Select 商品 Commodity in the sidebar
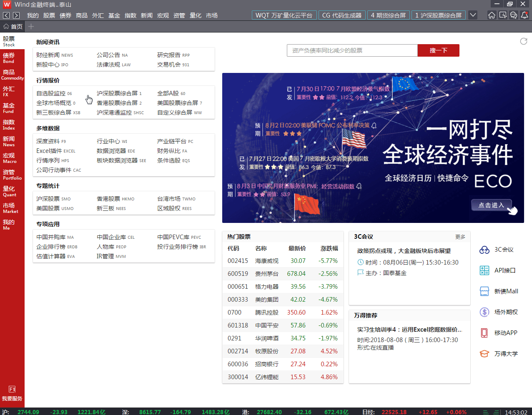Viewport: 532px width, 415px height. coord(12,75)
